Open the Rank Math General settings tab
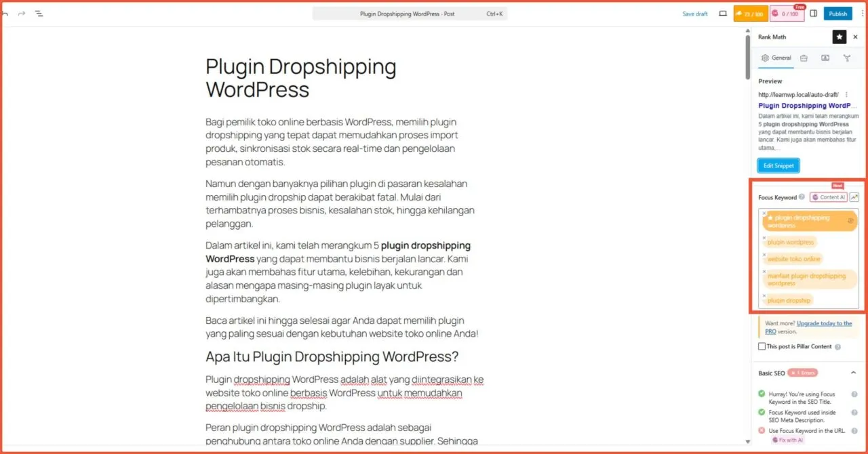This screenshot has width=868, height=454. point(775,58)
